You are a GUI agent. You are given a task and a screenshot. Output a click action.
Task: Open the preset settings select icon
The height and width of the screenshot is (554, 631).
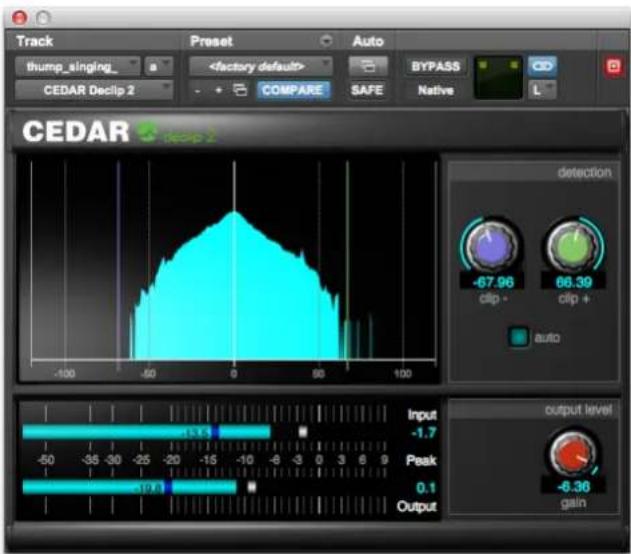[240, 91]
